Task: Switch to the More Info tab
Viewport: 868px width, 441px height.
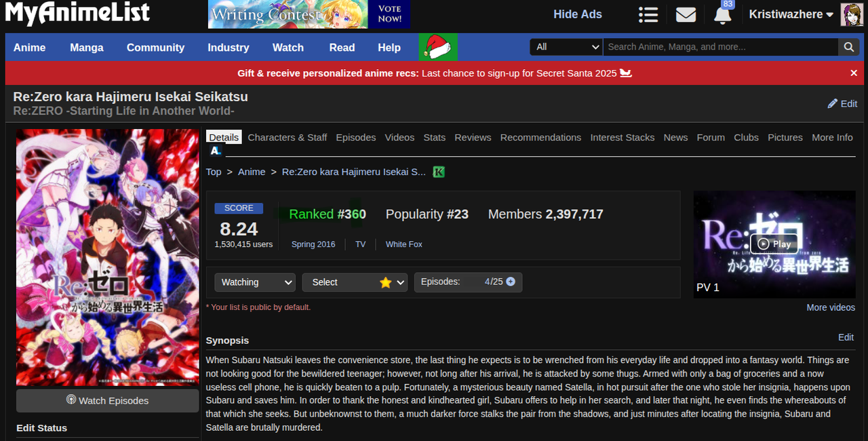Action: click(x=832, y=137)
